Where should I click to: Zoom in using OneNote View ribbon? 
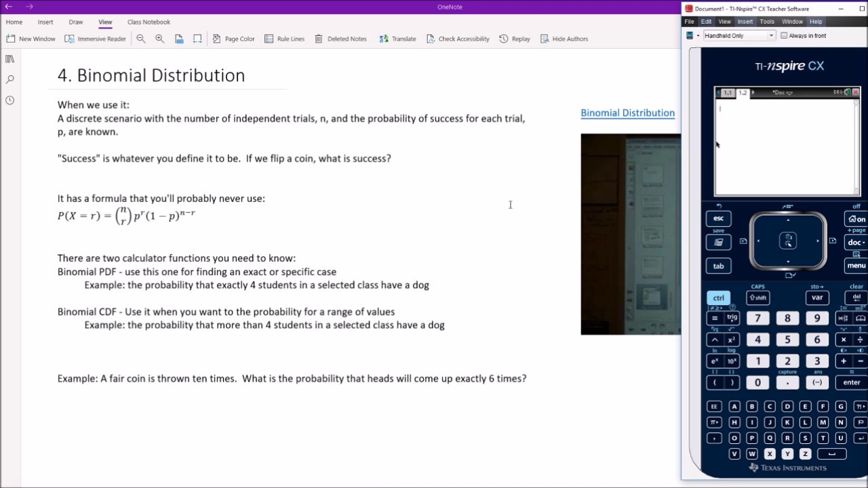(160, 39)
